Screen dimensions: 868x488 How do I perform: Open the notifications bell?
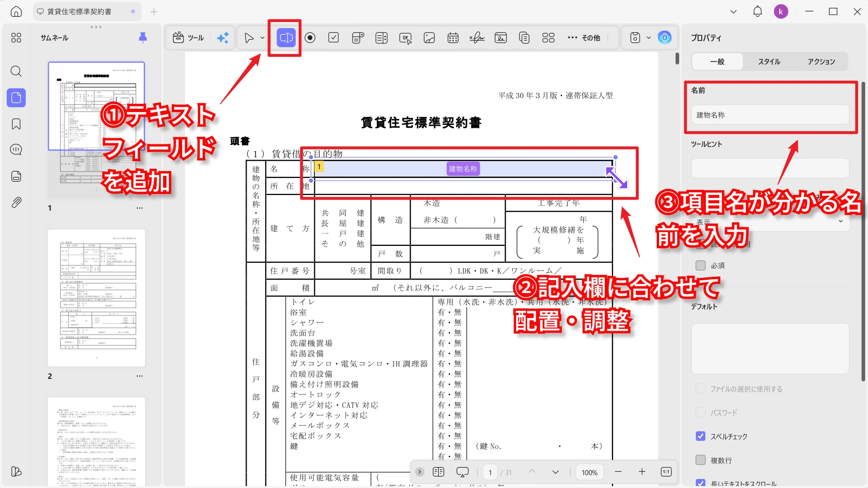(x=757, y=11)
